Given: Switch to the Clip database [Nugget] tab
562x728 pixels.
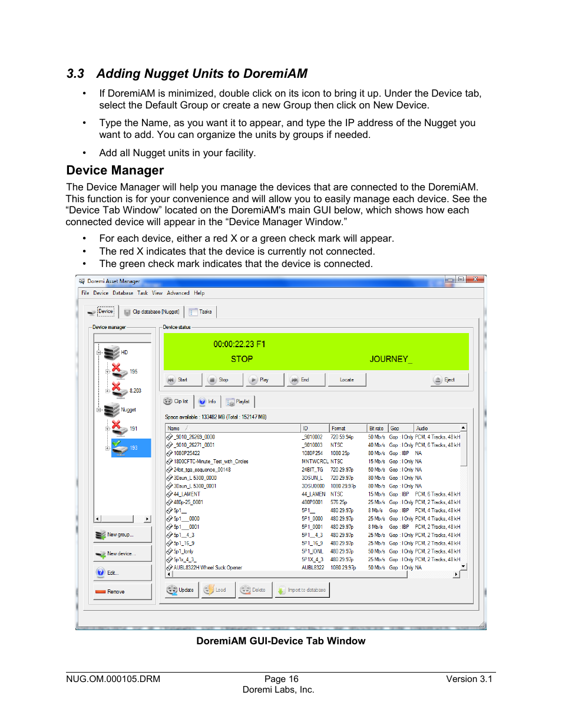Looking at the screenshot, I should tap(151, 312).
